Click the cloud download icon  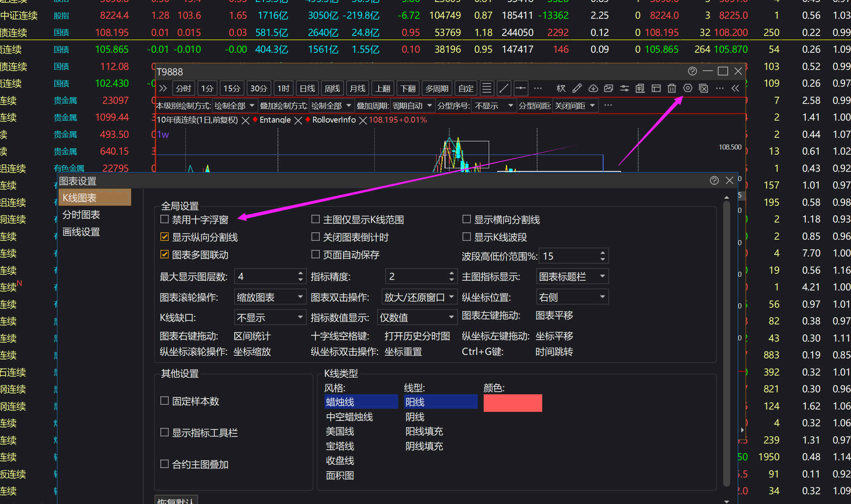click(x=593, y=89)
